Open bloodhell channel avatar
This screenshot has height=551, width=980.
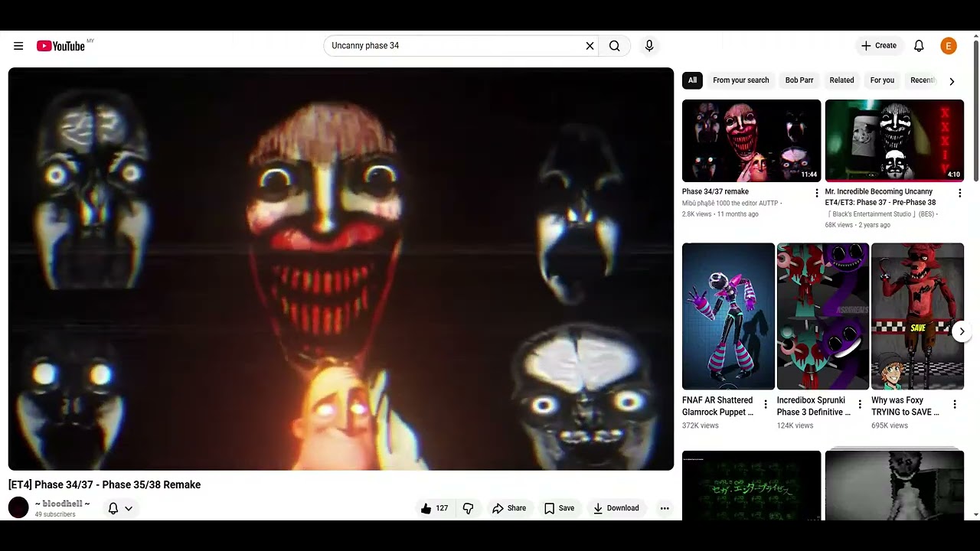18,507
